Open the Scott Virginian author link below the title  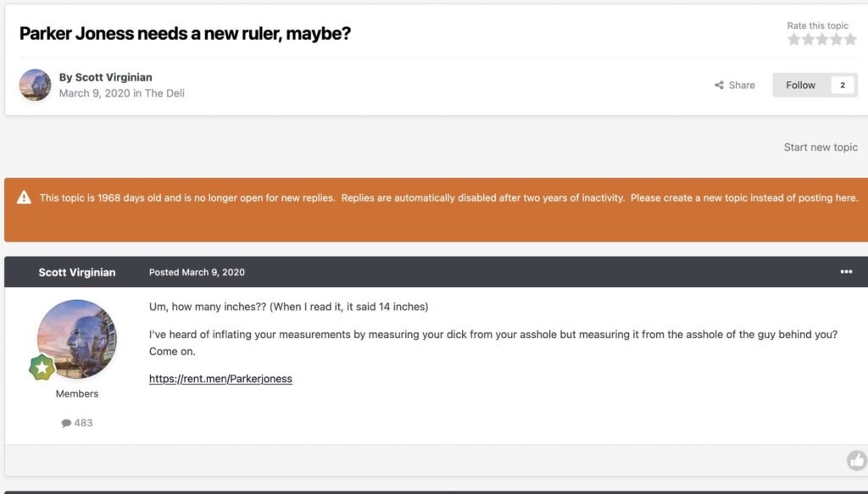(114, 77)
